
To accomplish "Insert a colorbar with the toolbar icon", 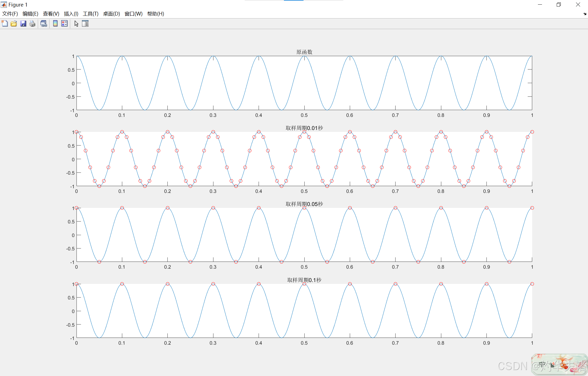I will pyautogui.click(x=55, y=24).
